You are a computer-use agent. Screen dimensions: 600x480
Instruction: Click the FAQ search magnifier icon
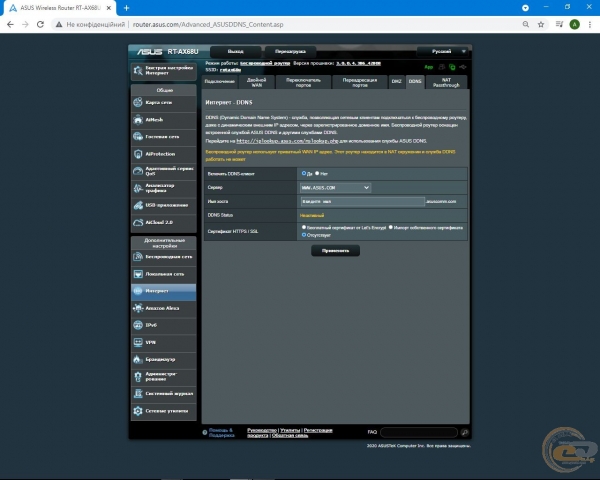[465, 433]
